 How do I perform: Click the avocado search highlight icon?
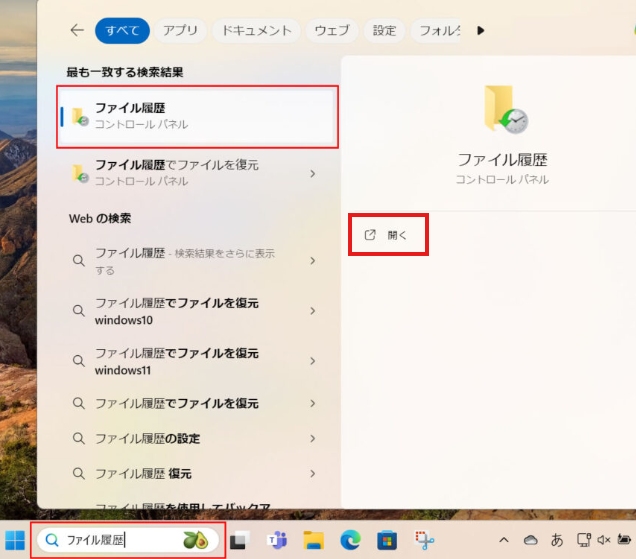[196, 540]
